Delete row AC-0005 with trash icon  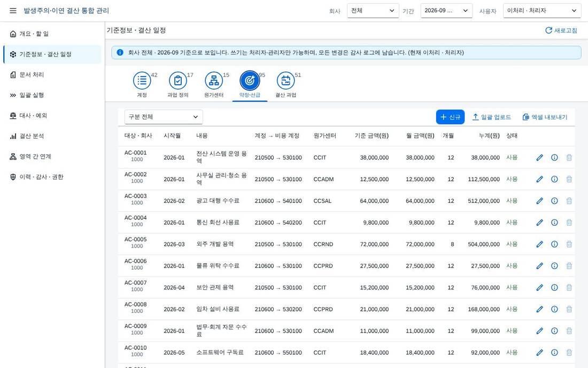point(569,244)
